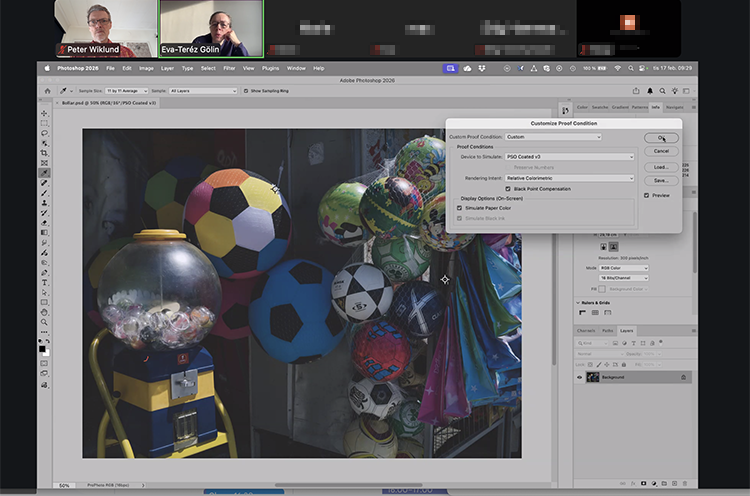
Task: Select the Type tool
Action: [x=44, y=283]
